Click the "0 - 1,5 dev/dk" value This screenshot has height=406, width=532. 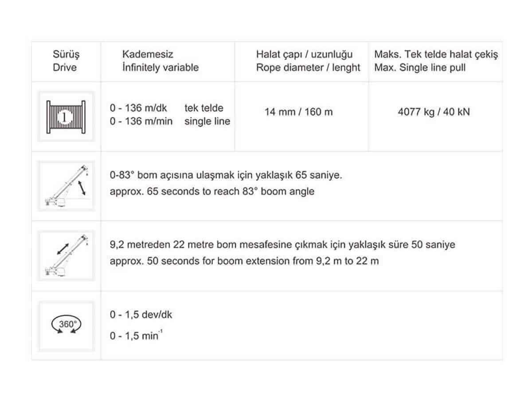coord(141,315)
